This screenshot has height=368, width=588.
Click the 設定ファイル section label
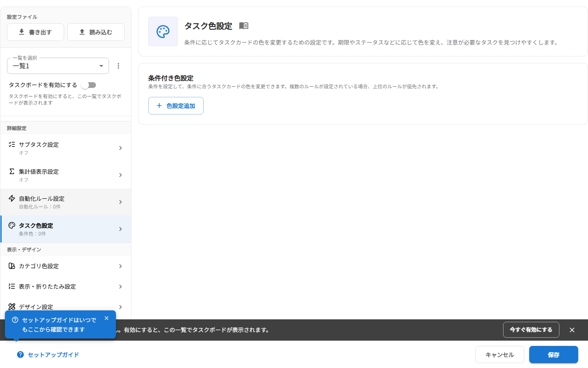pyautogui.click(x=22, y=17)
